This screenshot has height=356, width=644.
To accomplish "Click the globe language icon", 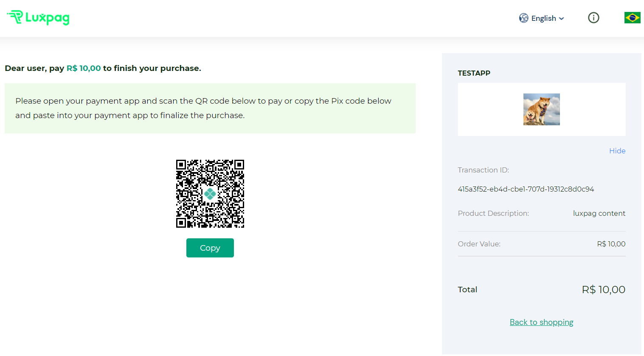I will tap(524, 18).
